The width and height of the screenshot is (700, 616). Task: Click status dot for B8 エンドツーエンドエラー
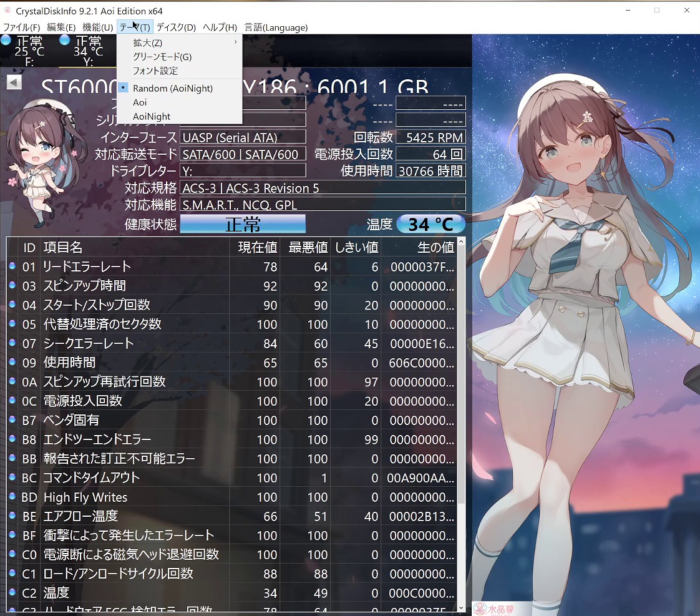12,439
